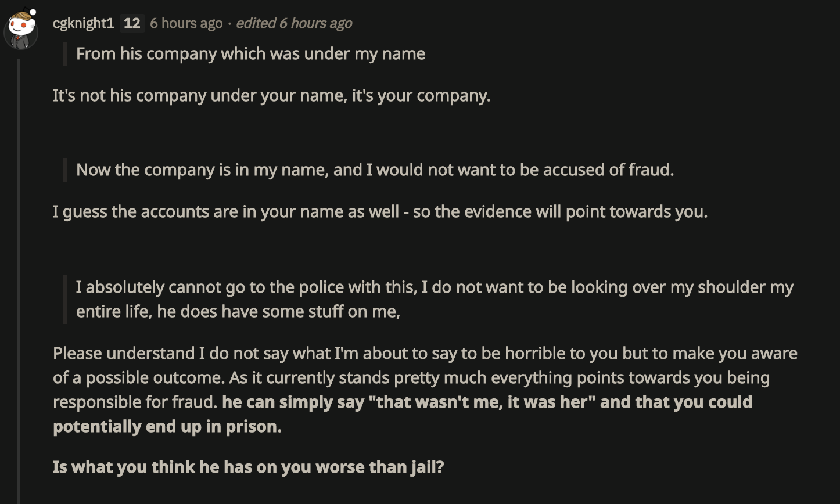Click the quote "From his company which was under my name"
Screen dimensions: 840x504
pyautogui.click(x=250, y=54)
